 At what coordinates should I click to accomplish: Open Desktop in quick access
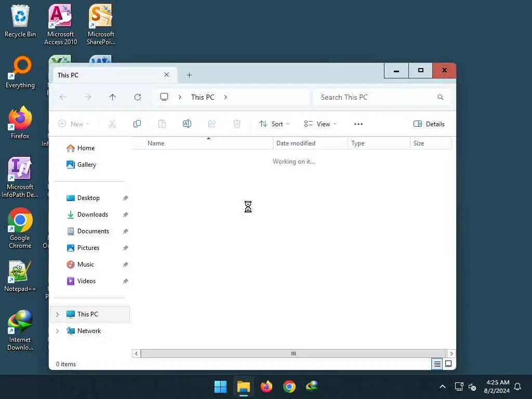point(83,198)
